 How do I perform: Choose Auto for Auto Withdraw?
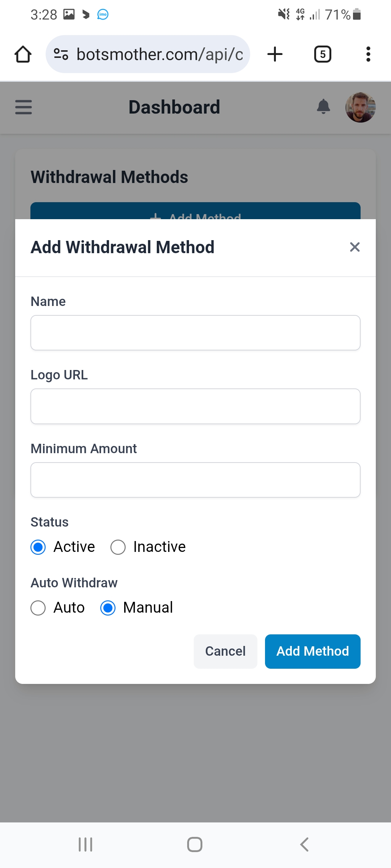pyautogui.click(x=38, y=608)
